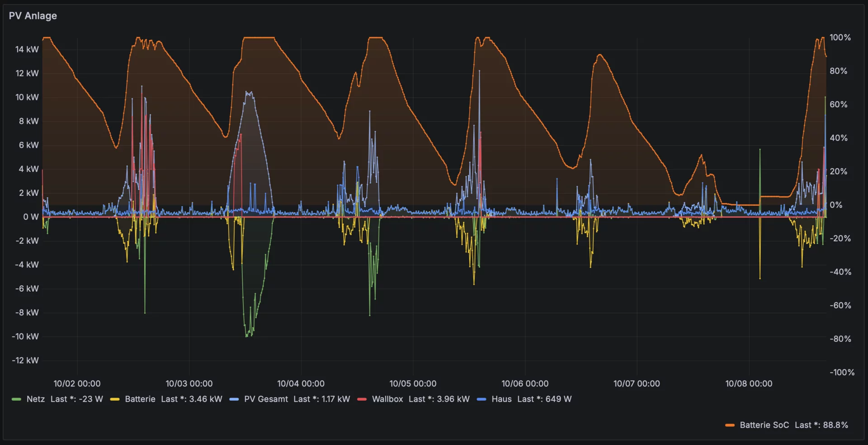Toggle the Netz series in the legend

(x=35, y=399)
